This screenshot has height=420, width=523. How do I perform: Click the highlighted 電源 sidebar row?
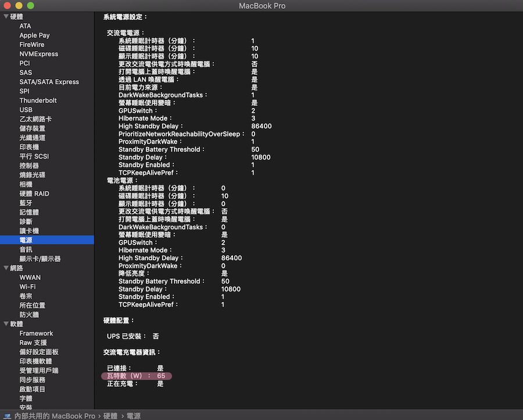pos(47,240)
